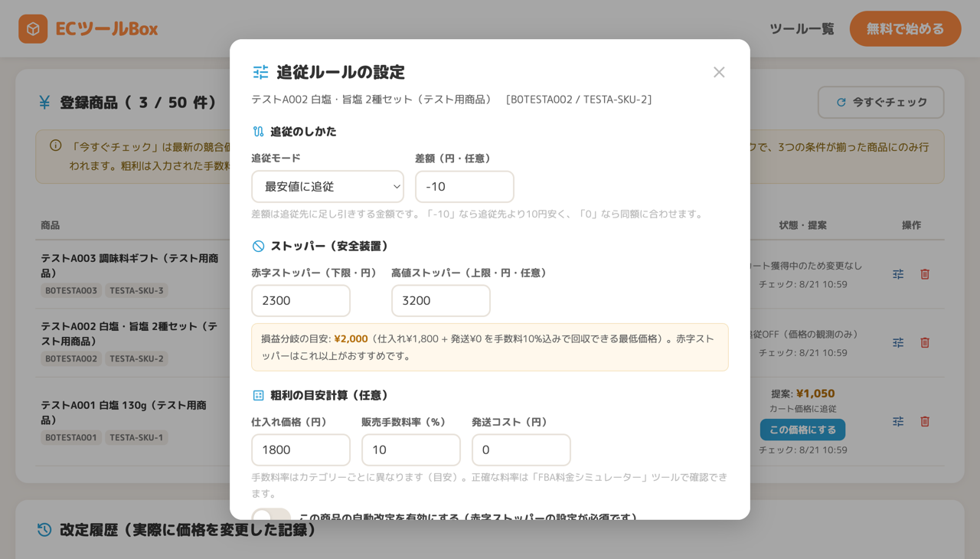Click the 無料で始める button
The height and width of the screenshot is (559, 980).
click(x=905, y=29)
